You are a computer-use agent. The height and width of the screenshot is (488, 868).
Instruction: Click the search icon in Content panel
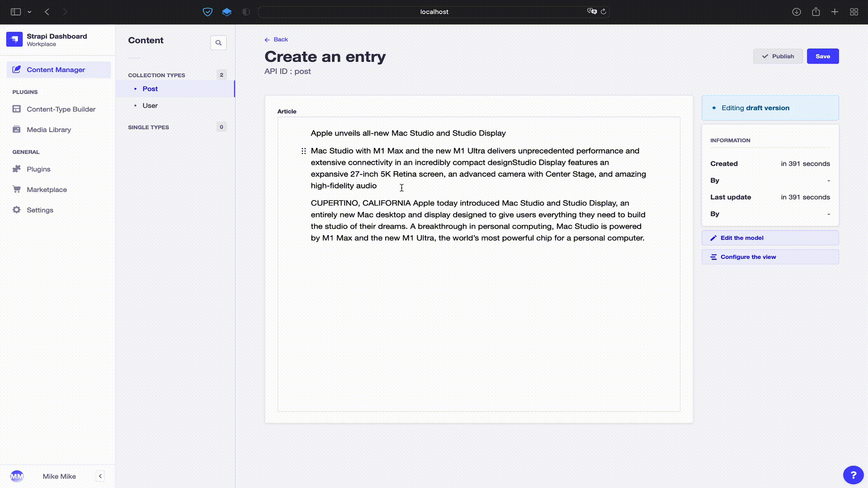218,43
